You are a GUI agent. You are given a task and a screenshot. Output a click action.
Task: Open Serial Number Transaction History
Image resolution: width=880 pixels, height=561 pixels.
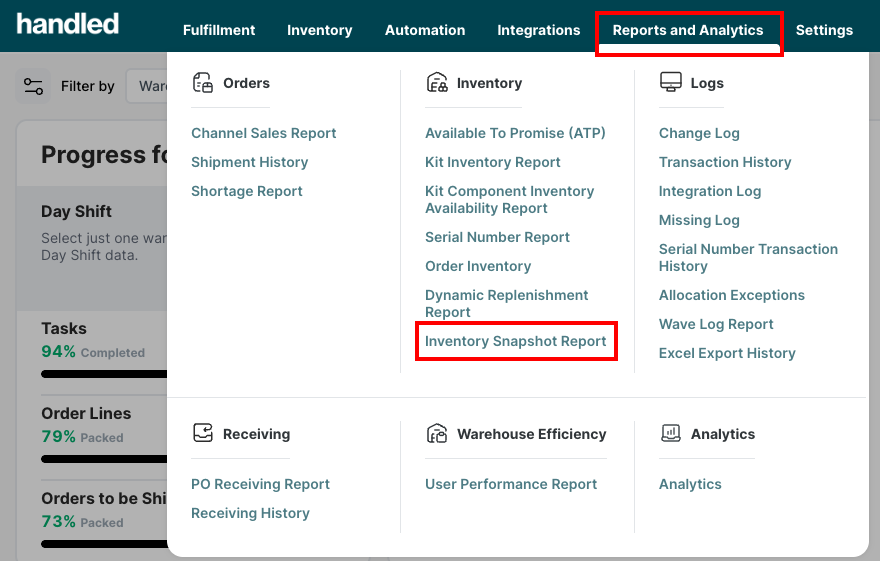pyautogui.click(x=748, y=257)
